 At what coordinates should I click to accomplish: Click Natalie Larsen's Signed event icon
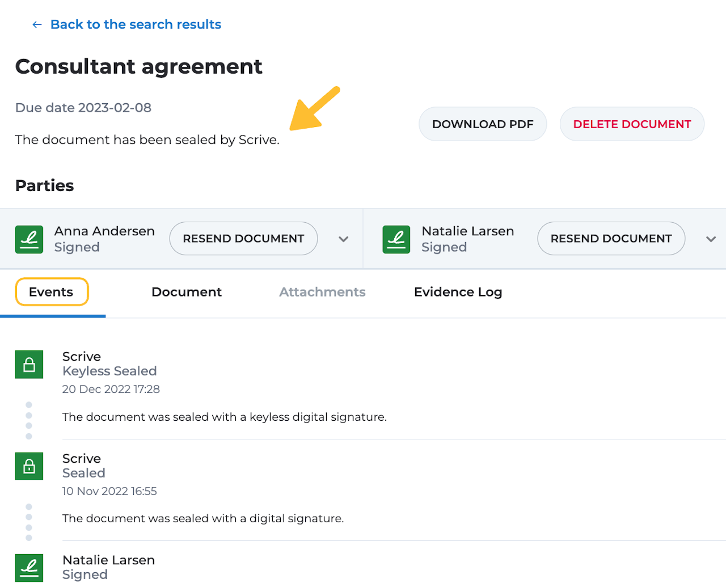tap(29, 568)
